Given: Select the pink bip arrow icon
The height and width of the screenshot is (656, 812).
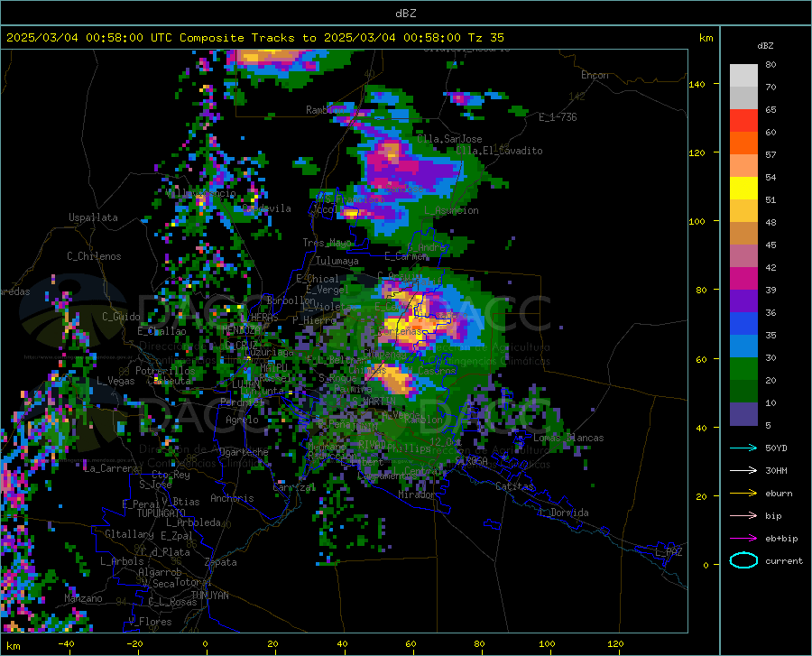Looking at the screenshot, I should 743,516.
